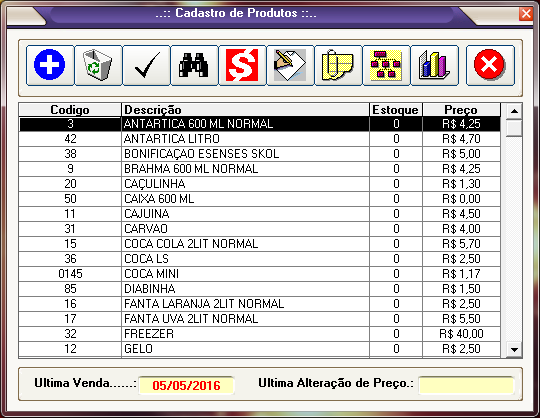Select the COCA LS row

260,259
